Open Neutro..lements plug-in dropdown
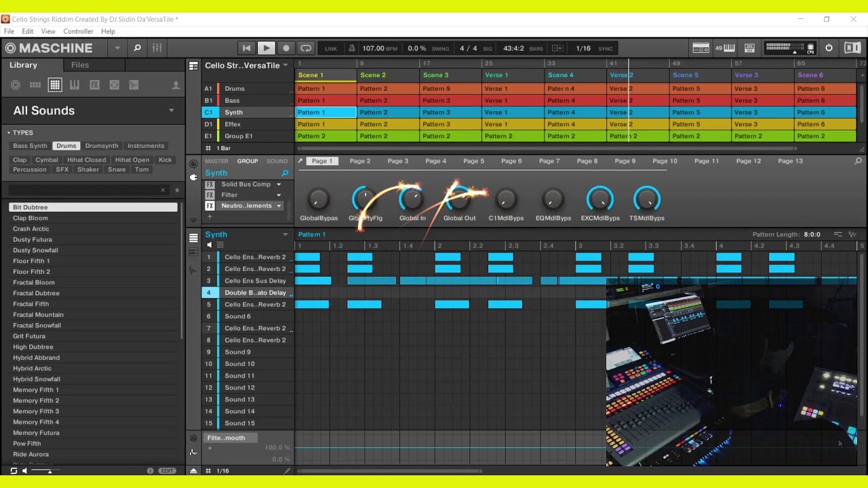Viewport: 868px width, 488px height. (x=278, y=206)
